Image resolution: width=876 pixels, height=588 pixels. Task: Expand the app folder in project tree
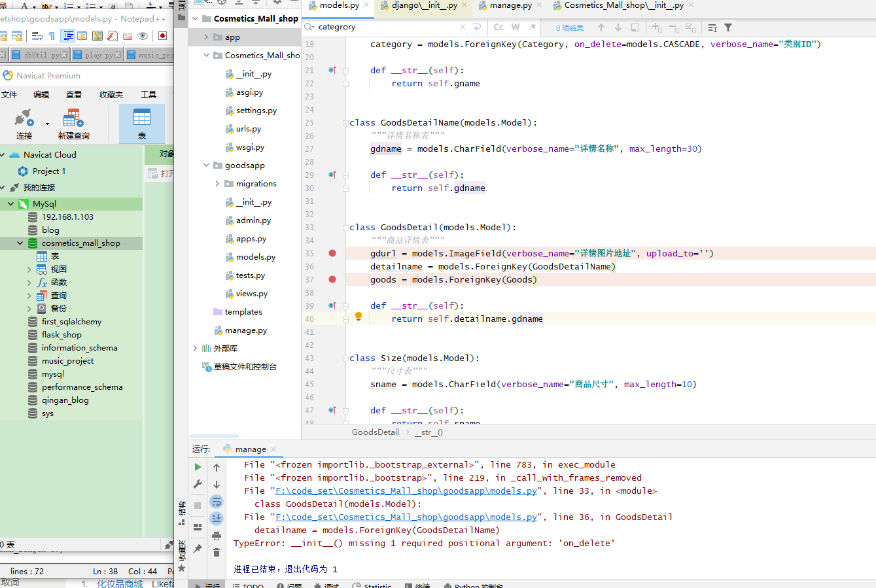206,37
